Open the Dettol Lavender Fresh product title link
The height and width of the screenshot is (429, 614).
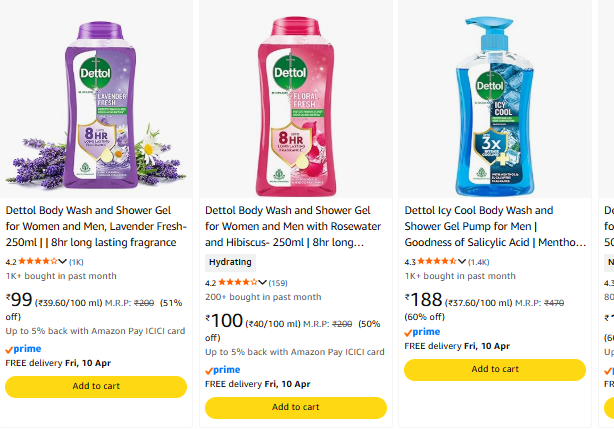pyautogui.click(x=96, y=226)
